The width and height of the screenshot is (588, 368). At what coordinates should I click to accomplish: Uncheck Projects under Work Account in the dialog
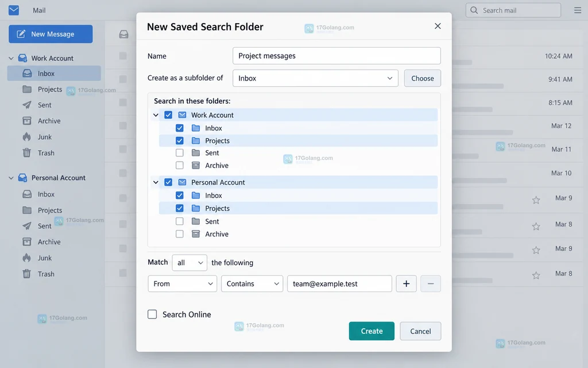point(180,141)
